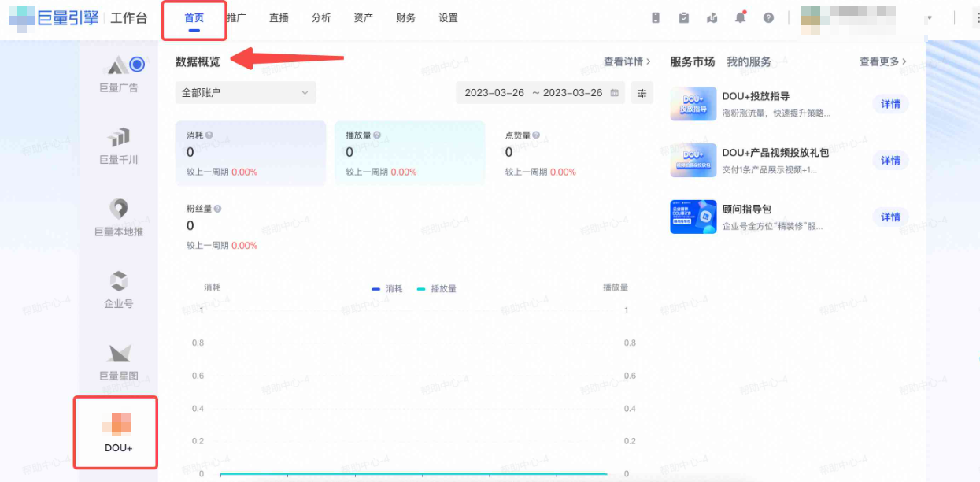Open the notification bell
980x482 pixels.
[x=740, y=17]
